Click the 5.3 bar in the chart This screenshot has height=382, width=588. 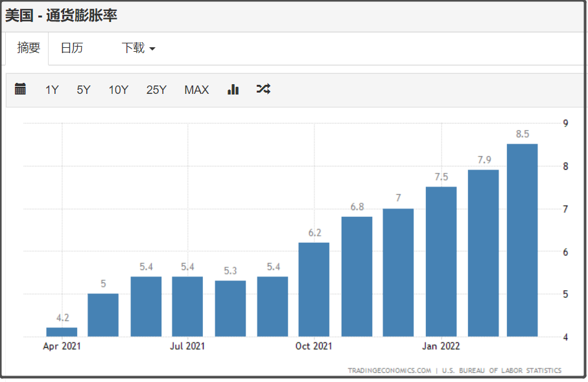pos(230,309)
